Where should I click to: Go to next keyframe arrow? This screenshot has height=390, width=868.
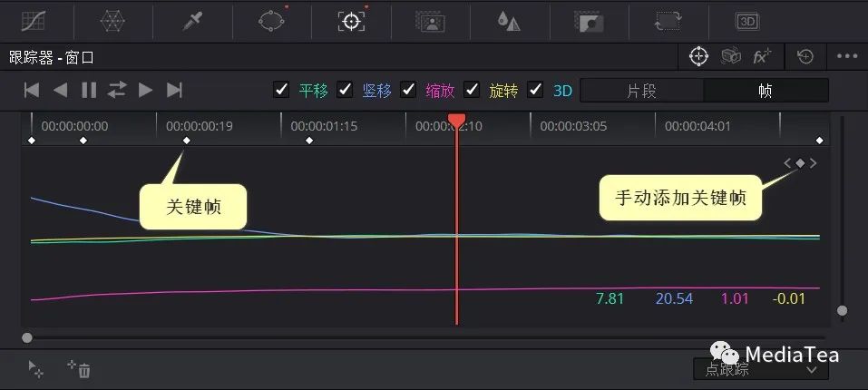pos(813,163)
